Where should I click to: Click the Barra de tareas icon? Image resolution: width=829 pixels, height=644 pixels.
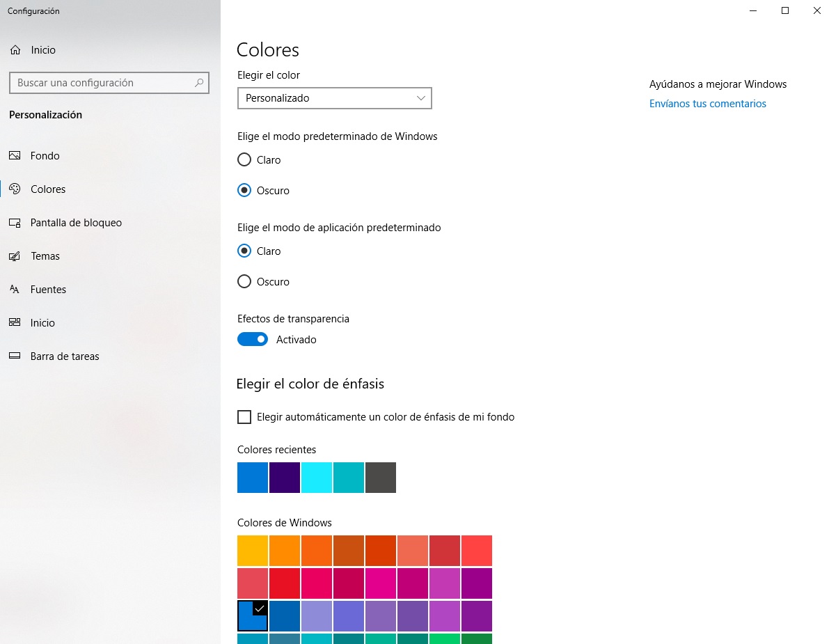[15, 356]
